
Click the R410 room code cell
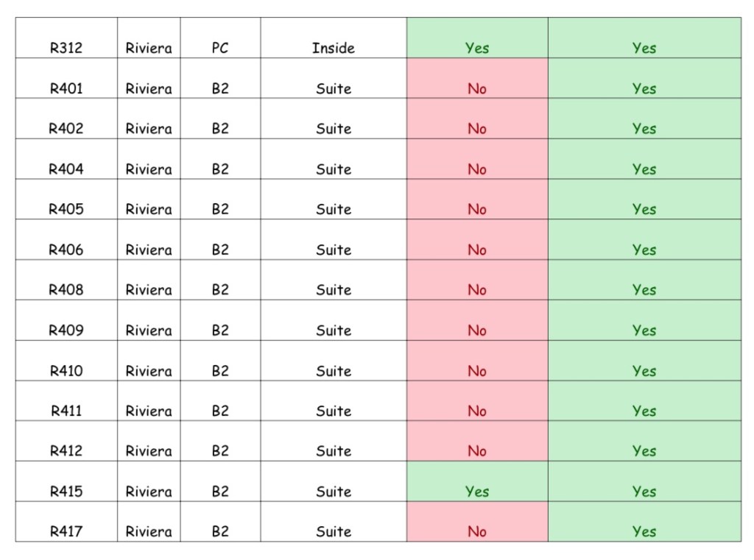coord(66,371)
